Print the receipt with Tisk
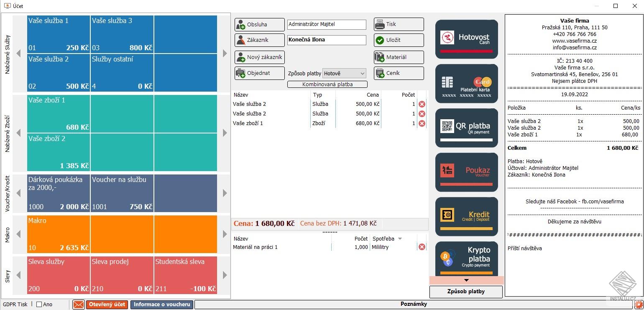644x310 pixels. point(399,24)
